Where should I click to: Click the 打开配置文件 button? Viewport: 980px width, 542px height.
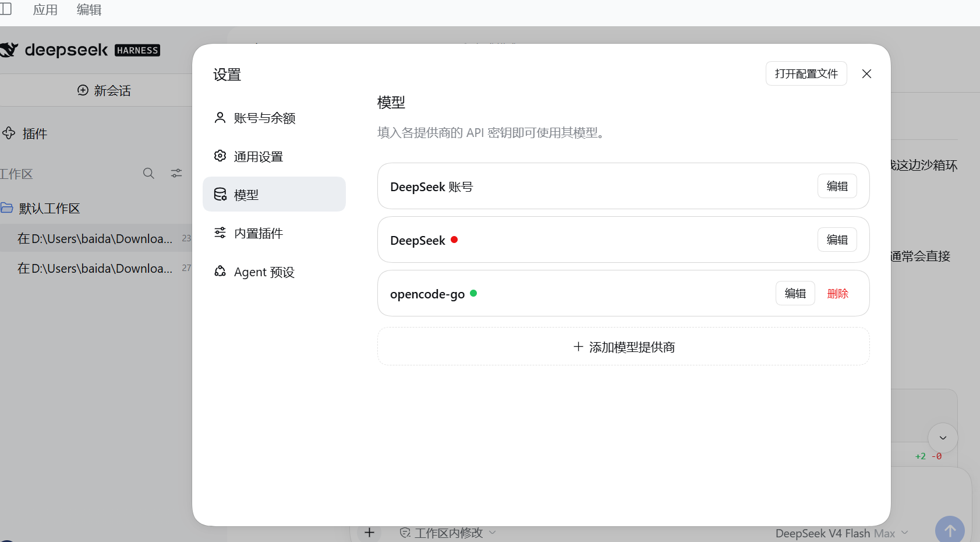(x=806, y=74)
